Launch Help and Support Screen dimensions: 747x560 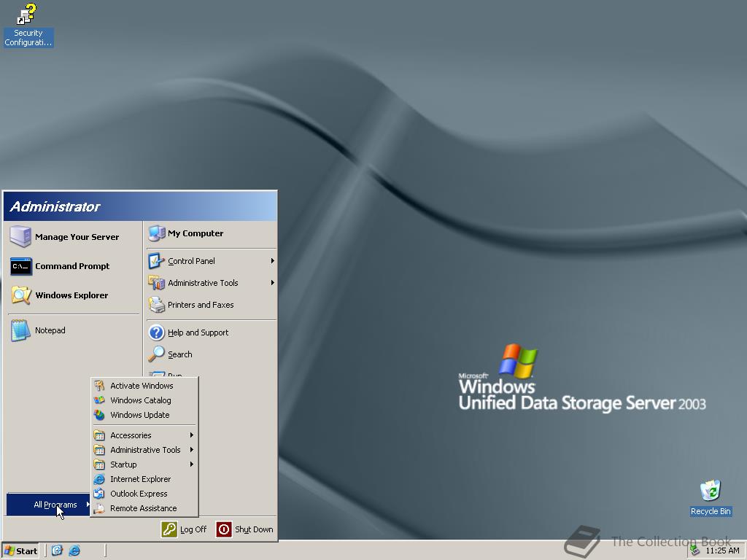coord(198,332)
